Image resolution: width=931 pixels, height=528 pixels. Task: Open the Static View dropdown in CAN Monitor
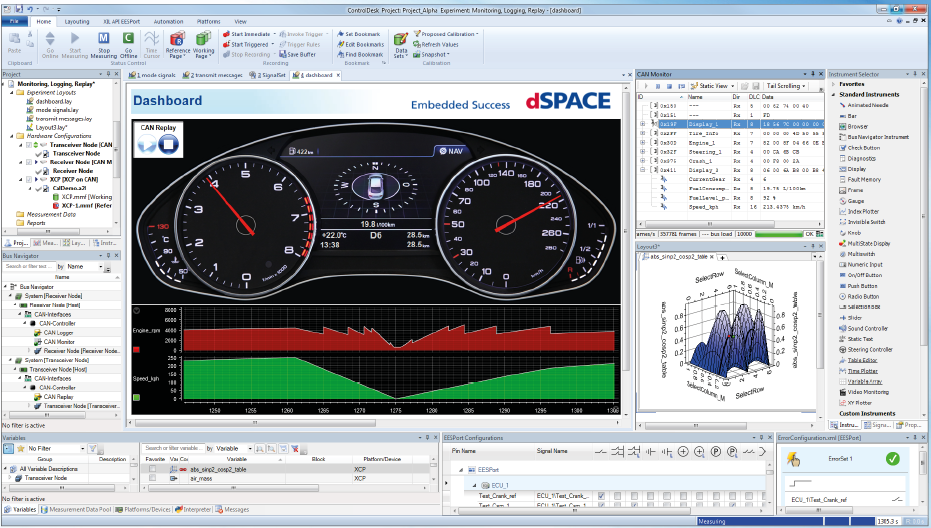pos(732,86)
